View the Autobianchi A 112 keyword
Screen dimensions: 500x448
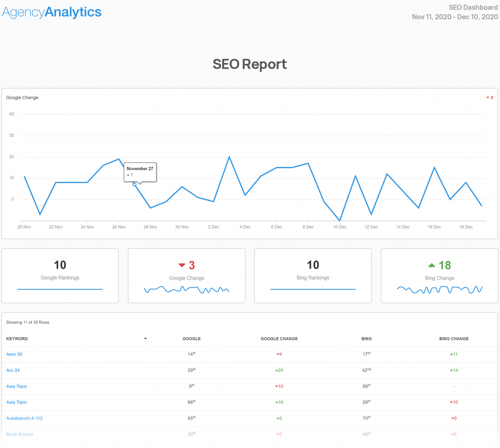pos(24,418)
